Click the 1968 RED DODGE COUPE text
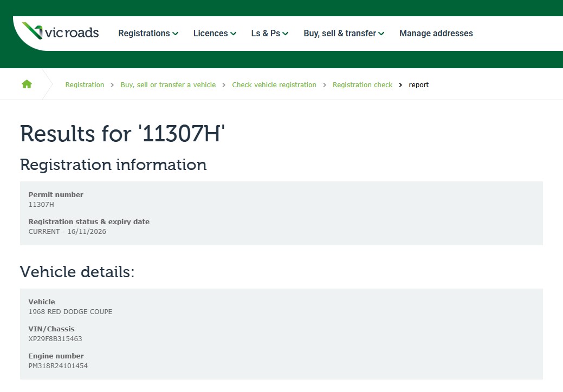 [x=70, y=312]
